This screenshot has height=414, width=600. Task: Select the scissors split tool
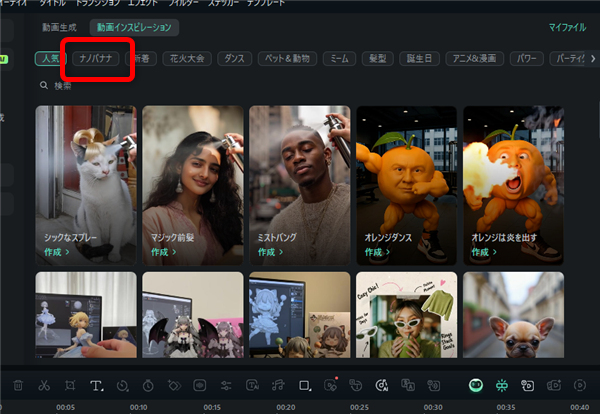coord(44,385)
